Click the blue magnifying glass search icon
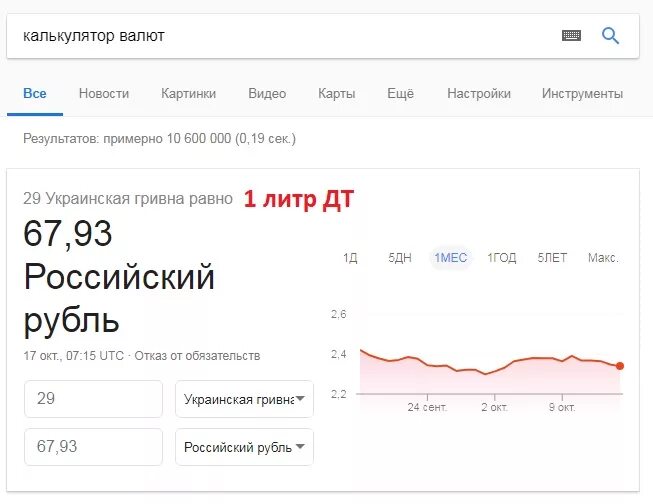Screen dimensions: 653x504 tap(610, 36)
